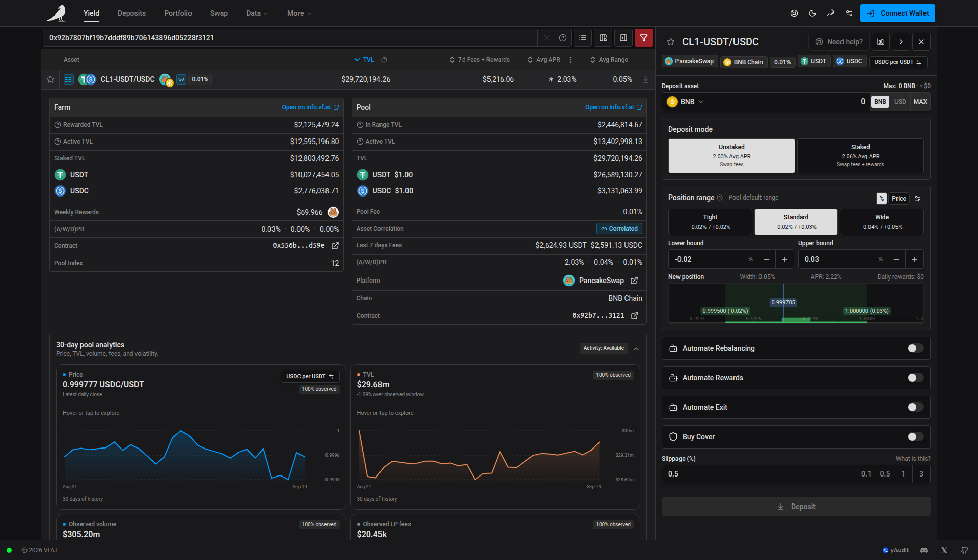Switch range units to percent
The width and height of the screenshot is (978, 560).
882,199
